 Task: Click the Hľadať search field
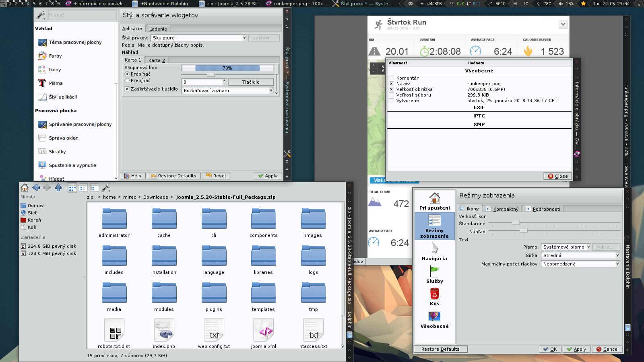click(x=82, y=15)
